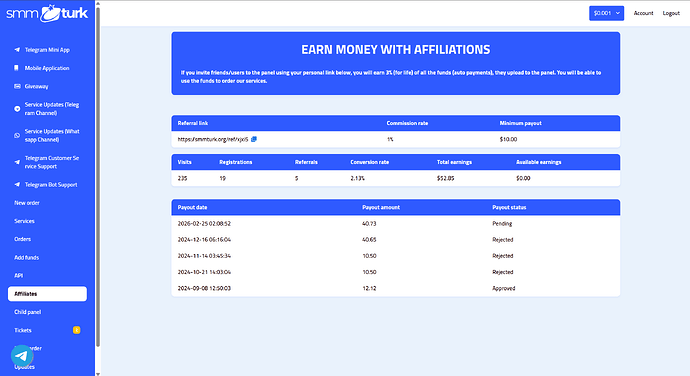Select the Affiliates sidebar item
Image resolution: width=690 pixels, height=376 pixels.
click(47, 294)
